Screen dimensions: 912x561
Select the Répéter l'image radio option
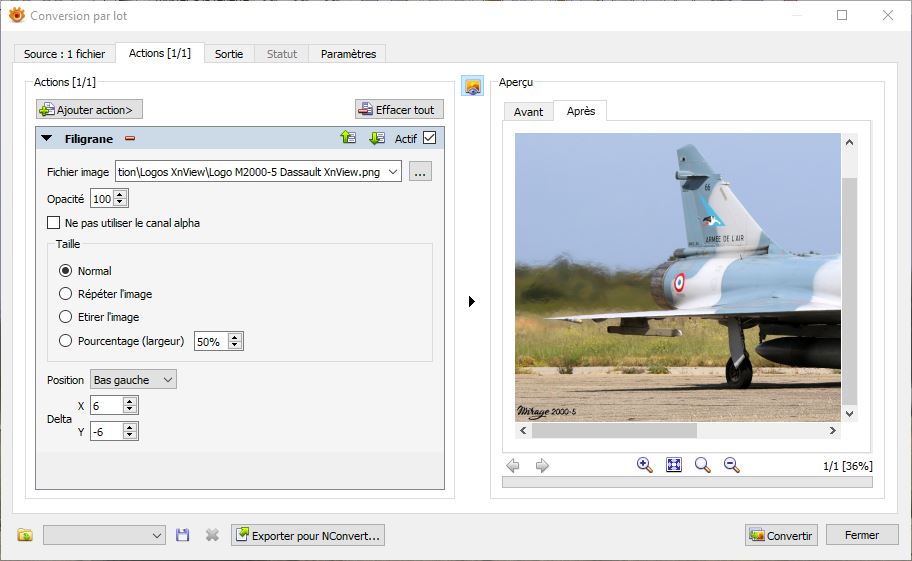click(66, 294)
